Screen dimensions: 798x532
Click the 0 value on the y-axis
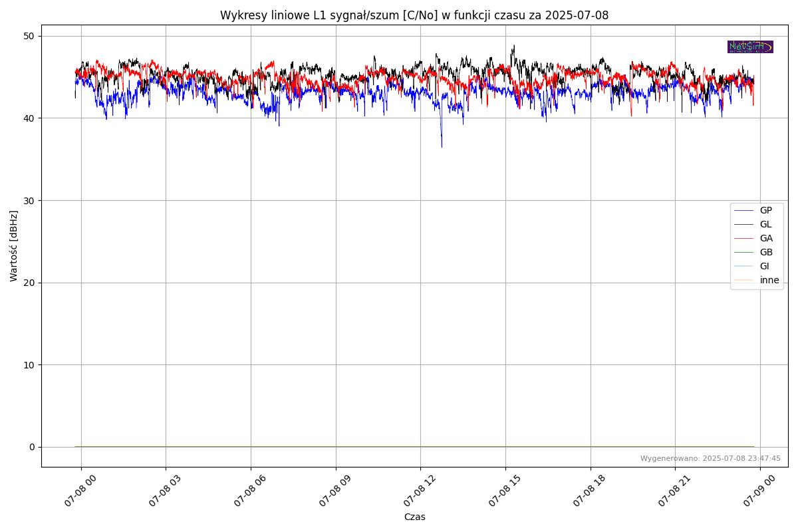31,447
